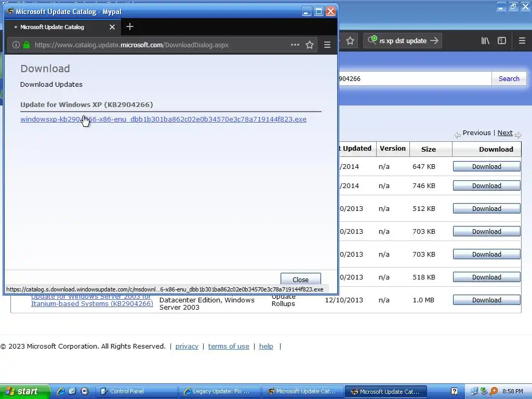Open the terms of use footer link
The height and width of the screenshot is (399, 532).
[229, 347]
